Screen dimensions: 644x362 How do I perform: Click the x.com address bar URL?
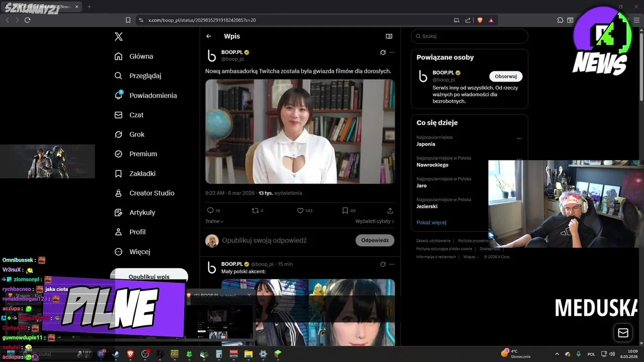(x=202, y=20)
